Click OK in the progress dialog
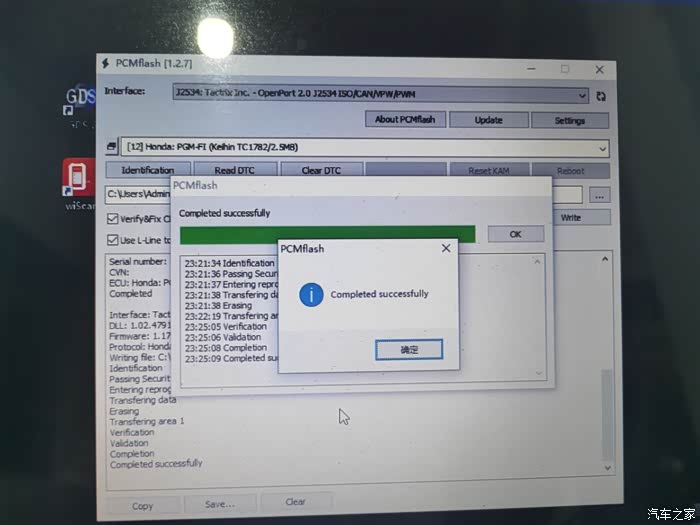700x525 pixels. point(516,234)
